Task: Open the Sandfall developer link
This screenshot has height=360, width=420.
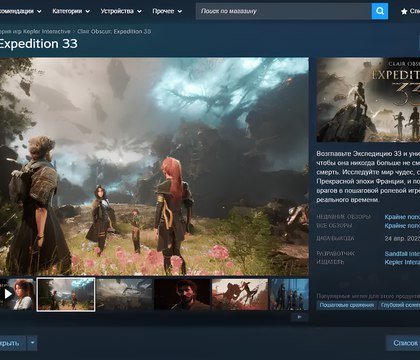Action: (402, 254)
